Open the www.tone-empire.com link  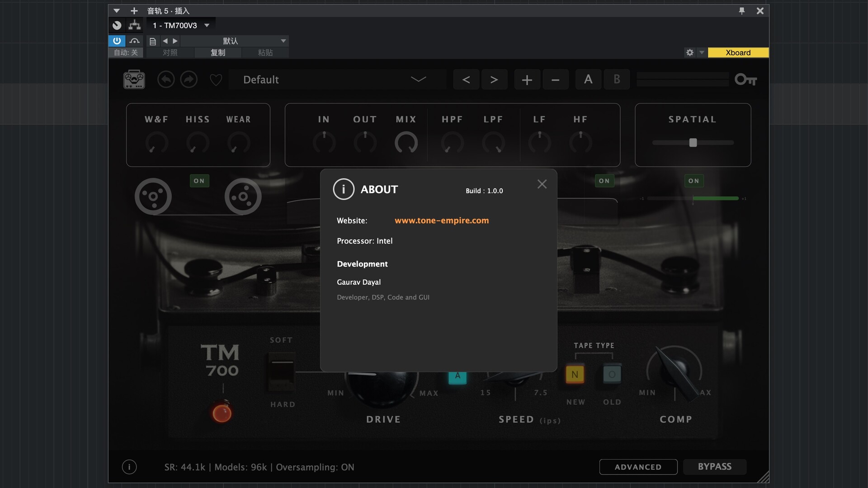441,221
